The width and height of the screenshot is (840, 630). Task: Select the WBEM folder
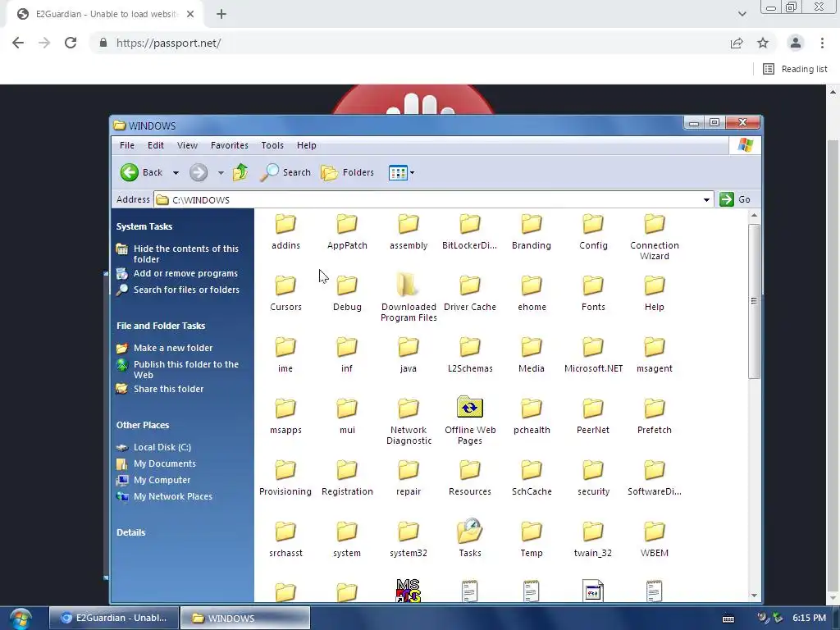654,540
